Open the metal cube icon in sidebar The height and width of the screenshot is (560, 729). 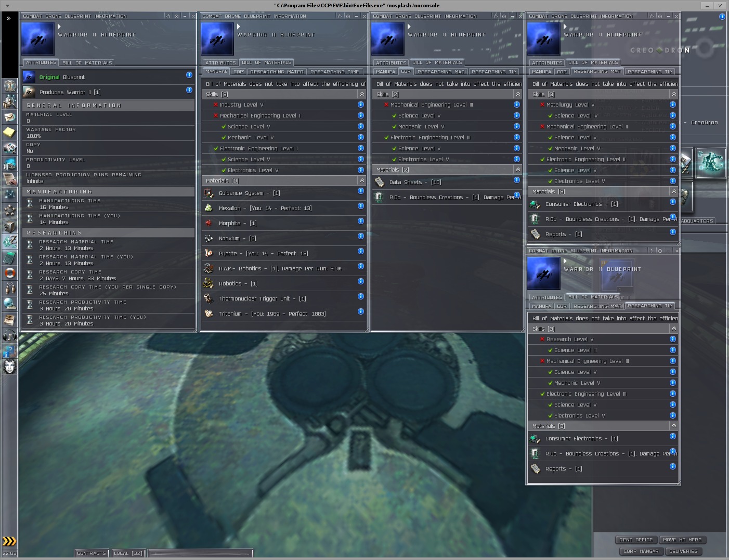click(x=10, y=226)
